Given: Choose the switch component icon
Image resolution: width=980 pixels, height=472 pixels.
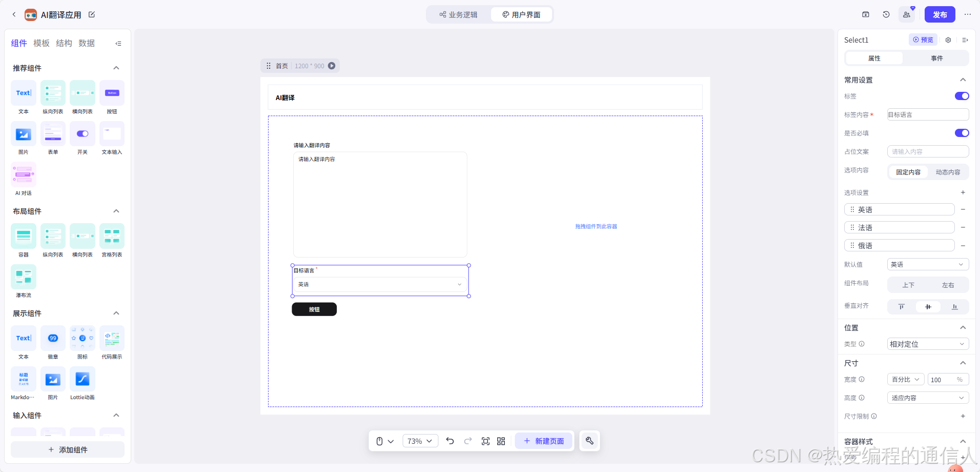Looking at the screenshot, I should (x=83, y=134).
